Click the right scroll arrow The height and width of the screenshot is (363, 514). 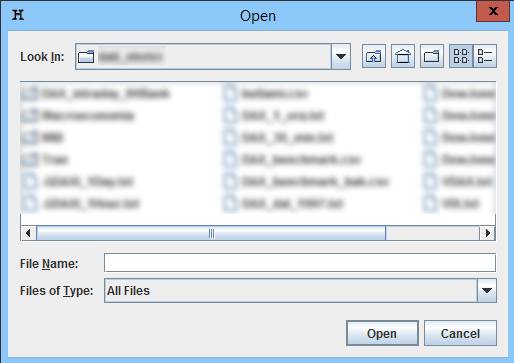click(x=488, y=233)
